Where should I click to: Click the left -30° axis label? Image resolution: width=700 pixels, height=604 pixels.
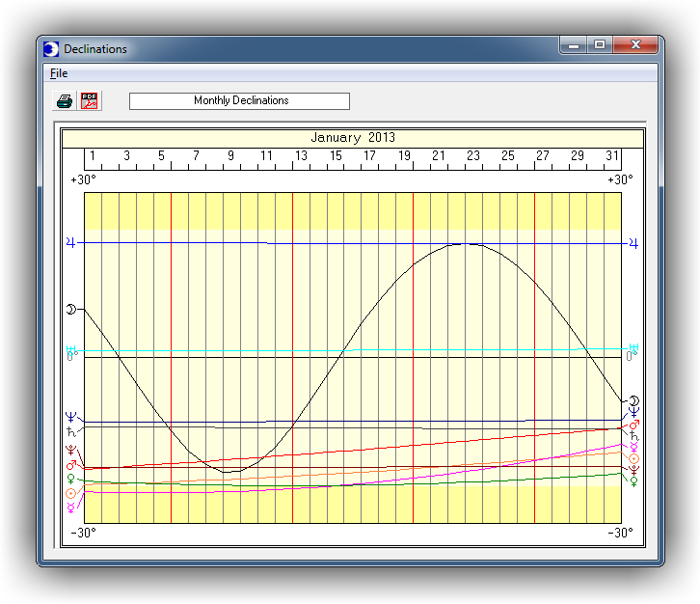point(84,533)
